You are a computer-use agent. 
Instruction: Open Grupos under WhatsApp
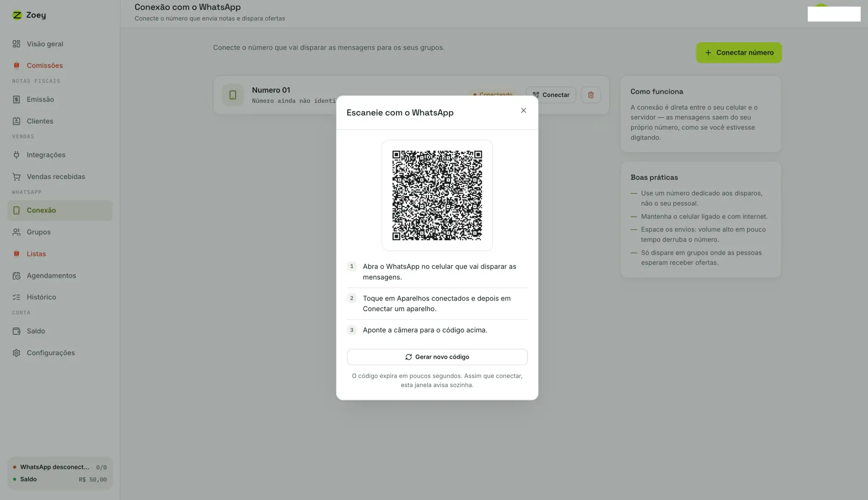click(60, 232)
